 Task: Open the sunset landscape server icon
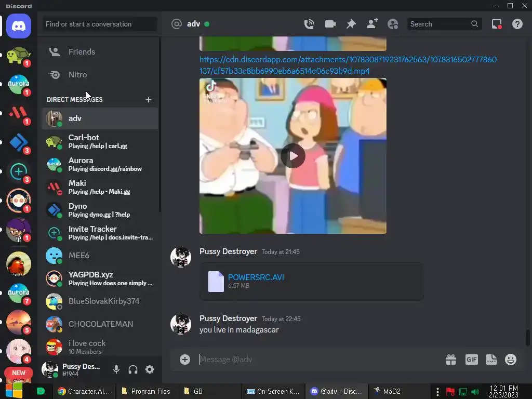pos(19,322)
